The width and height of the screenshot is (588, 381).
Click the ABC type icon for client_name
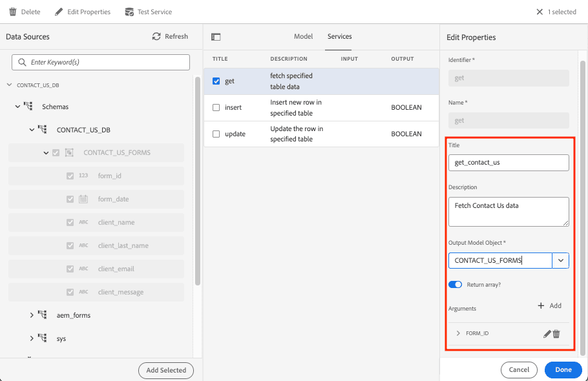[x=83, y=222]
